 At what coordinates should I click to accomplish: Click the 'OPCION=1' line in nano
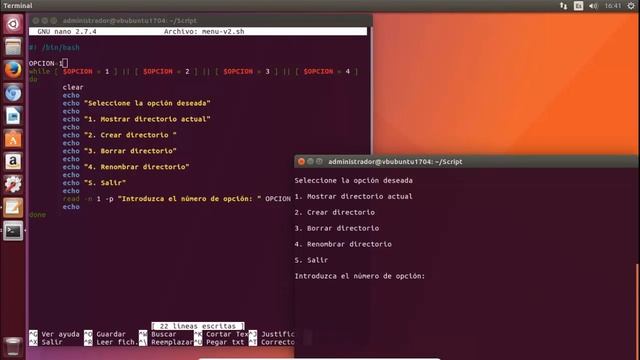click(46, 64)
